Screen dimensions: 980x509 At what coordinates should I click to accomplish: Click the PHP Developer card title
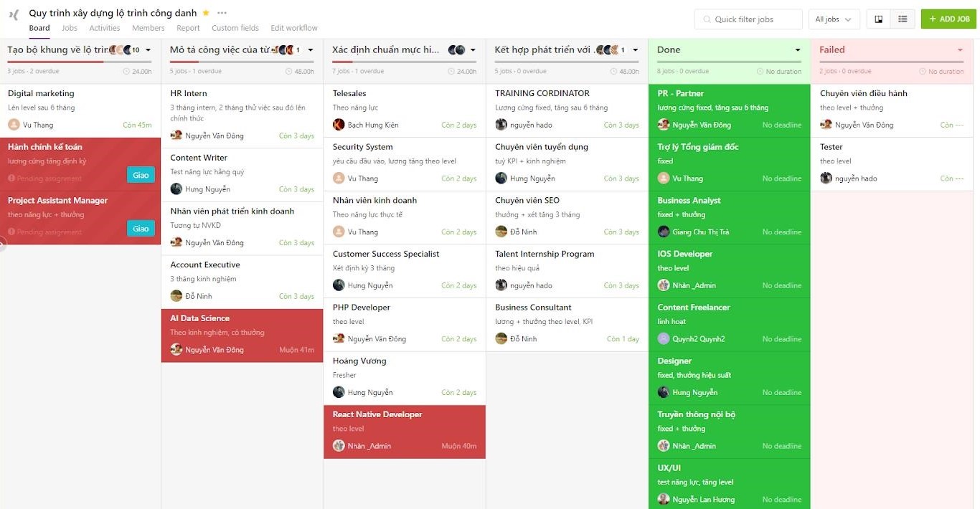pos(362,308)
